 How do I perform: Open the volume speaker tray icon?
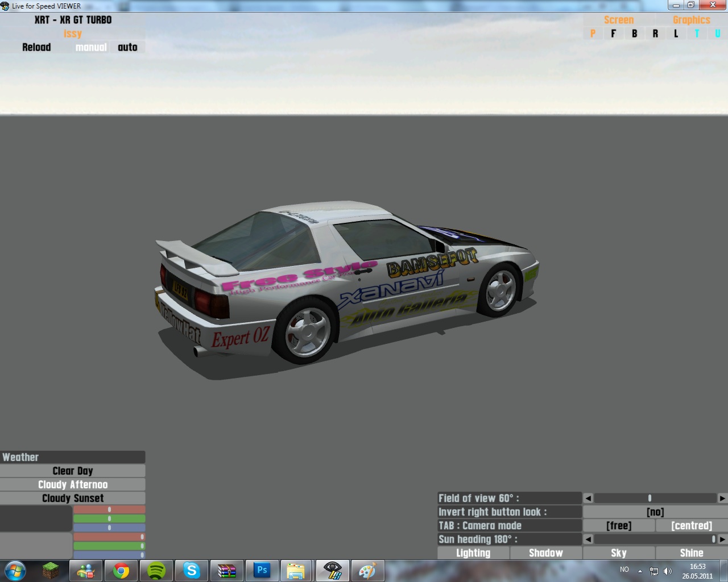coord(668,571)
